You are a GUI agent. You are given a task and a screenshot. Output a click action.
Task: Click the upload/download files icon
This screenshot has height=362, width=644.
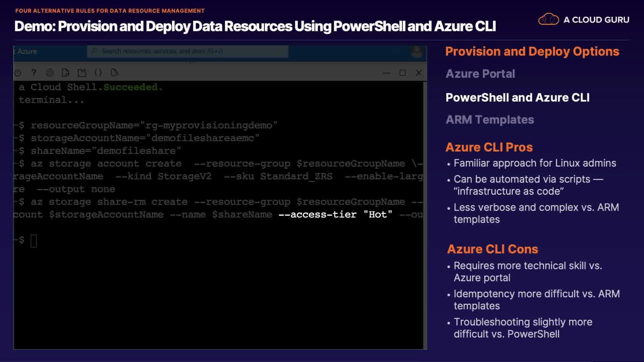point(66,73)
